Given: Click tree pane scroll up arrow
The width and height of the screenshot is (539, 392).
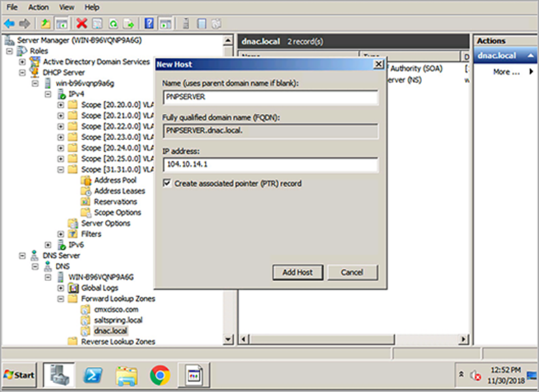Looking at the screenshot, I should coord(228,41).
